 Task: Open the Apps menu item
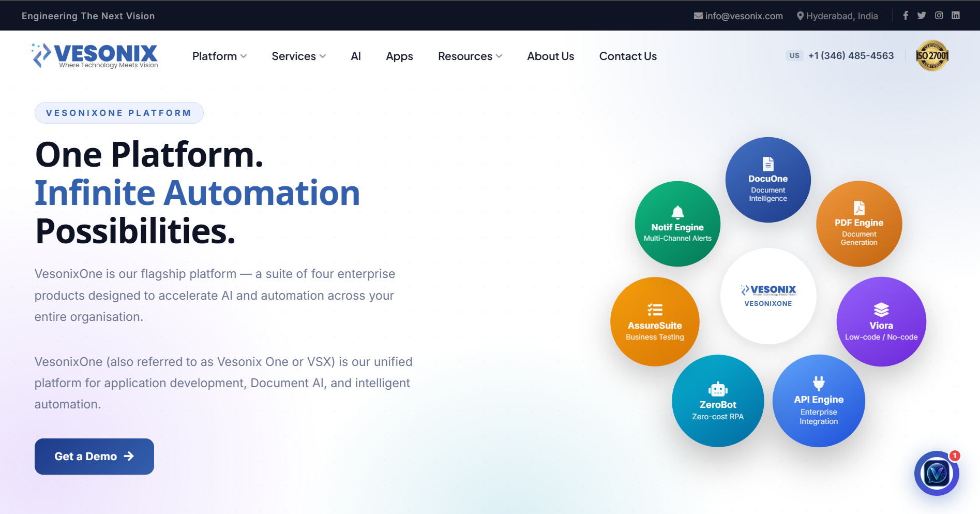pos(399,56)
